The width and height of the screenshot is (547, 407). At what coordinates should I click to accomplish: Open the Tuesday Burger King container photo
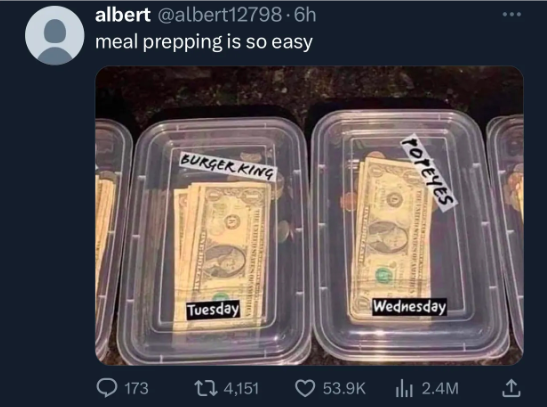tap(215, 241)
